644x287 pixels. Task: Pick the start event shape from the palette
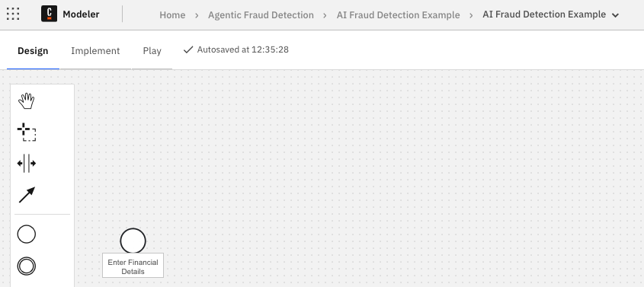pyautogui.click(x=26, y=234)
